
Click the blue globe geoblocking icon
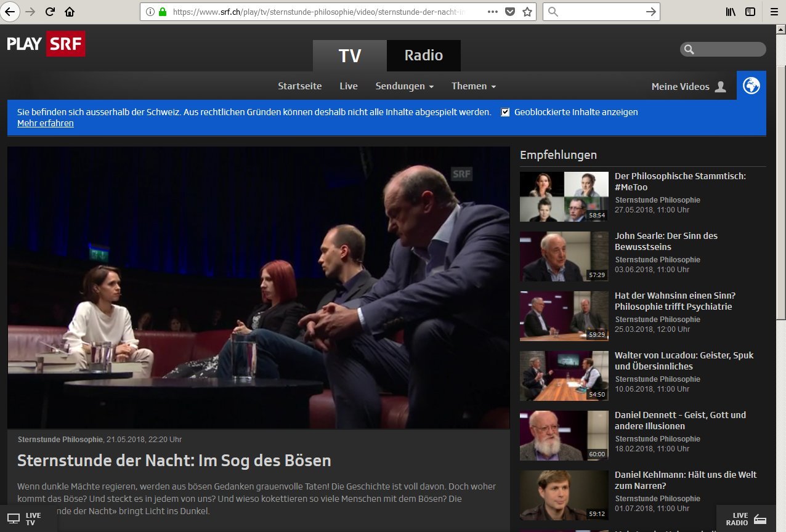752,86
